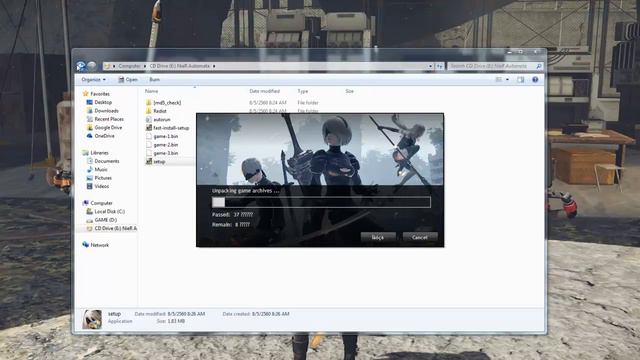The height and width of the screenshot is (360, 640).
Task: Open Recent Places in the navigation pane
Action: tap(105, 119)
